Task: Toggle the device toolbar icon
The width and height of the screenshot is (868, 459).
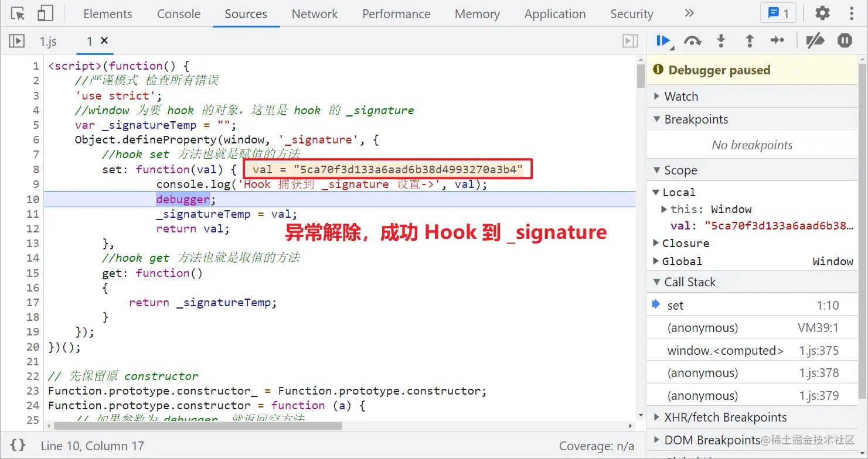Action: point(45,13)
